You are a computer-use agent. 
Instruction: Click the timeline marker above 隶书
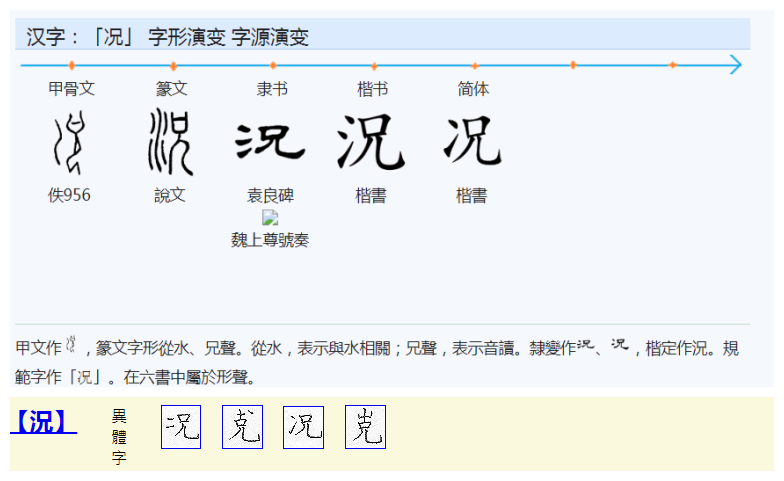tap(273, 66)
